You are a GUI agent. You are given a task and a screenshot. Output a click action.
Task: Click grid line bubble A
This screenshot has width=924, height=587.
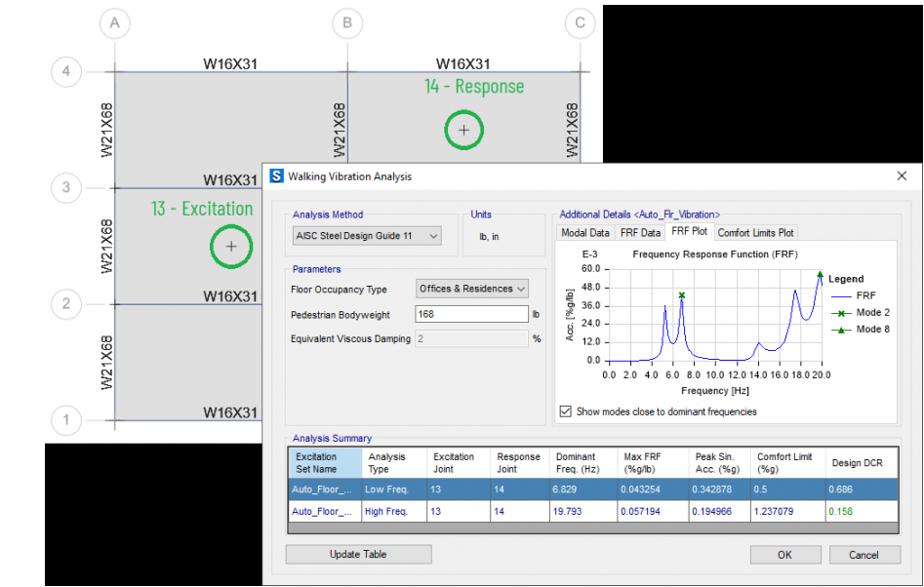tap(115, 22)
